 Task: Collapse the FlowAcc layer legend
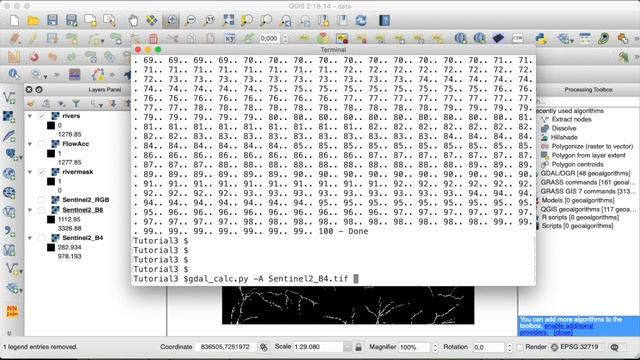click(x=30, y=144)
